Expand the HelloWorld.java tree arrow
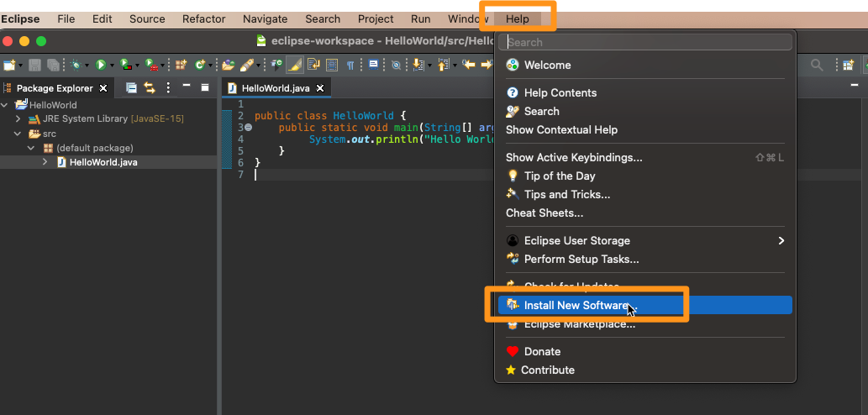 pyautogui.click(x=45, y=162)
